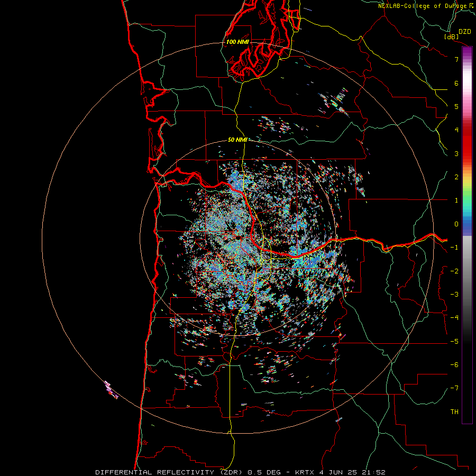Click "DIFFERENTIAL REFLECTIVITY" in the bottom caption
Viewport: 476px width, 476px height.
[x=155, y=472]
